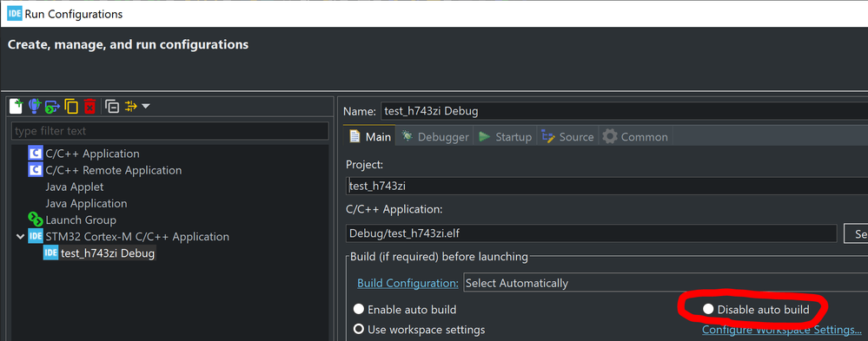Viewport: 868px width, 341px height.
Task: Duplicate the selected launch configuration
Action: coord(71,106)
